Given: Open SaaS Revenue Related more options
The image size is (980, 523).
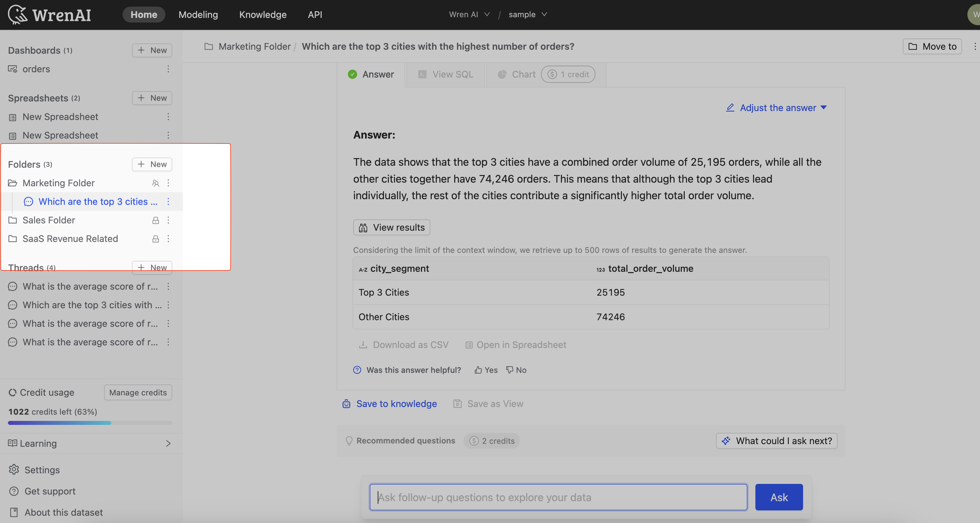Looking at the screenshot, I should pos(168,239).
